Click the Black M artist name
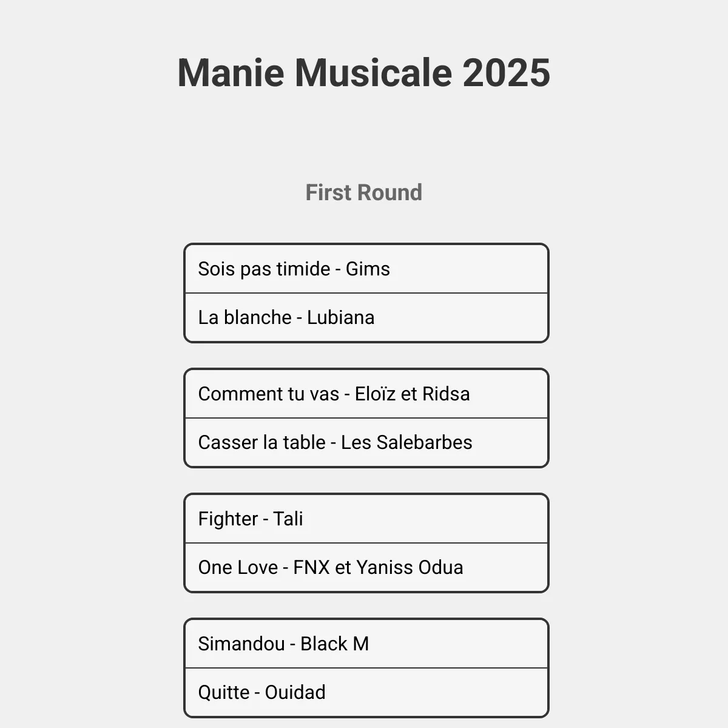 pyautogui.click(x=335, y=644)
